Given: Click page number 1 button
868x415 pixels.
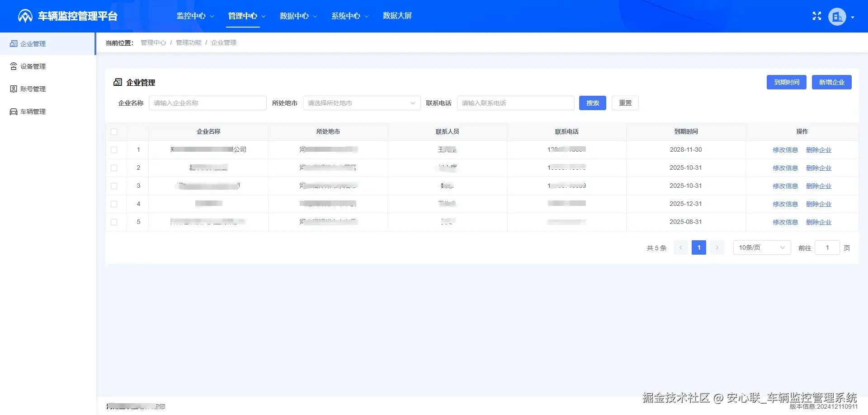Looking at the screenshot, I should [x=699, y=247].
